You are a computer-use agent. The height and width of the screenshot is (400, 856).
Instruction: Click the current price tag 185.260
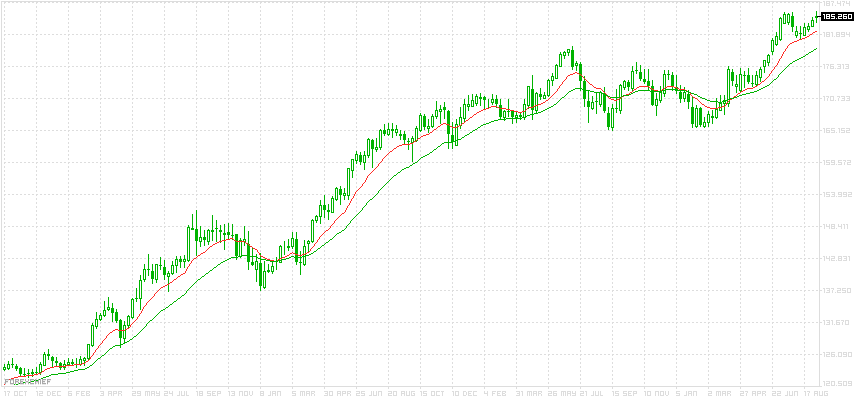click(x=836, y=16)
